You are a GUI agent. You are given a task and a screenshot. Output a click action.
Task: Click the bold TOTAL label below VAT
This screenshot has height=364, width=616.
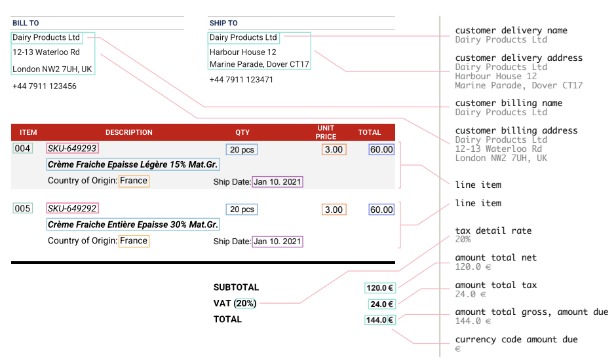coord(227,319)
